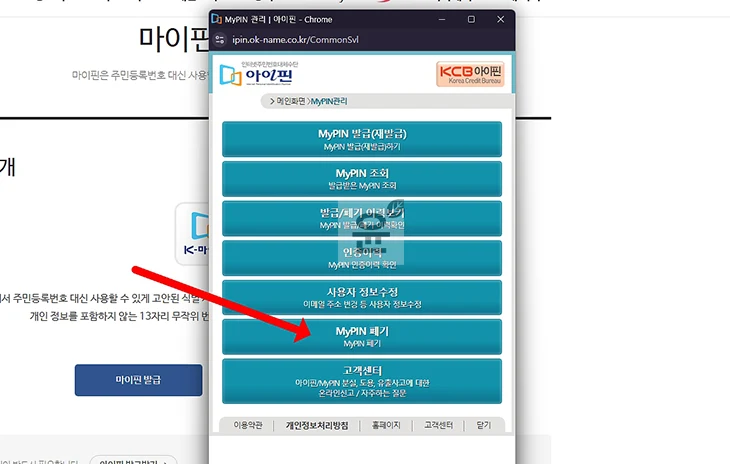
Task: Open 사용자 정보수정 button
Action: 362,297
